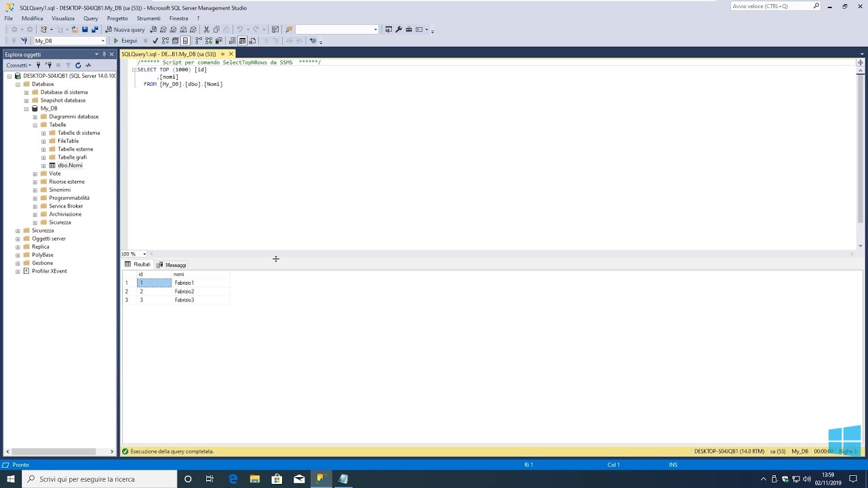Viewport: 868px width, 488px height.
Task: Click the Nuova query button
Action: (125, 30)
